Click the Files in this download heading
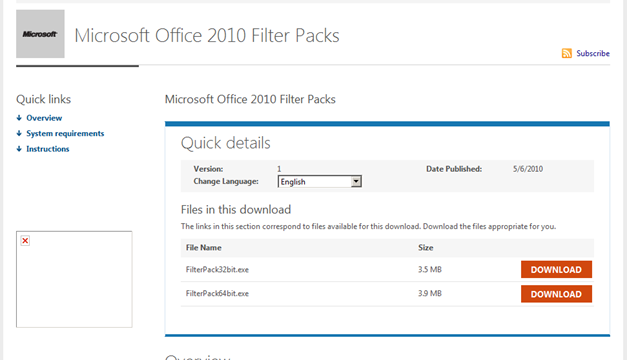The width and height of the screenshot is (627, 360). [x=236, y=210]
